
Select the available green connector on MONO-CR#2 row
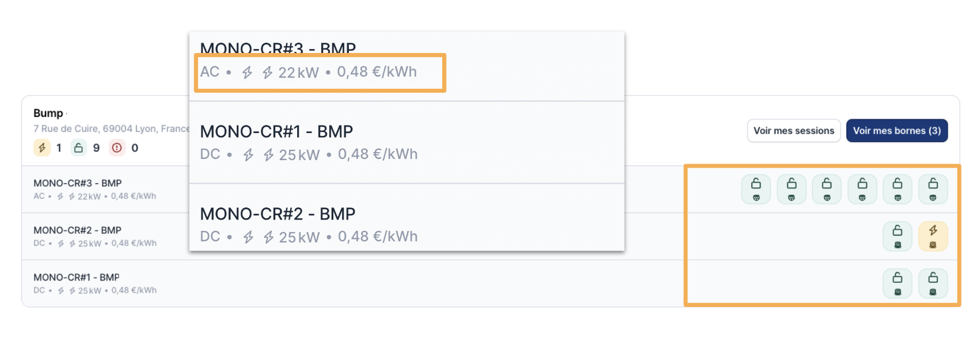coord(897,236)
